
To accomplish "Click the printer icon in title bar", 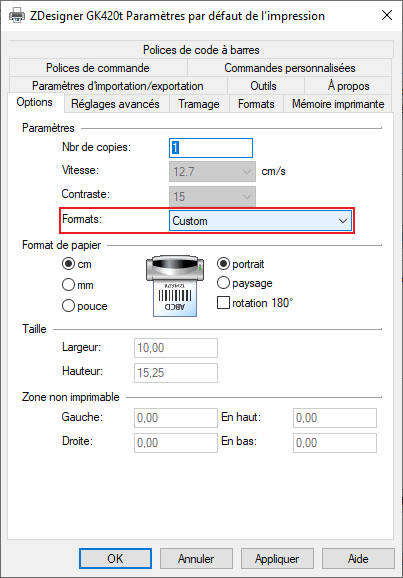I will [x=17, y=16].
